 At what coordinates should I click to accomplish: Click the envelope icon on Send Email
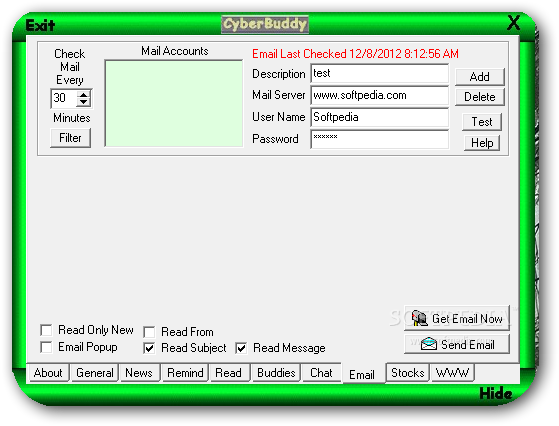click(429, 344)
